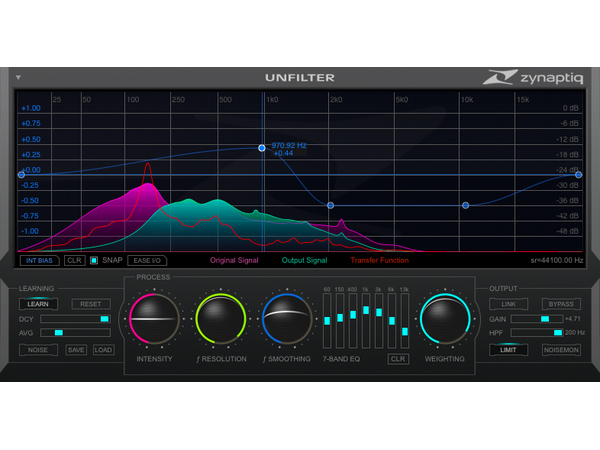Select the leftmost curve breakpoint at +0.00
600x450 pixels.
click(x=21, y=175)
